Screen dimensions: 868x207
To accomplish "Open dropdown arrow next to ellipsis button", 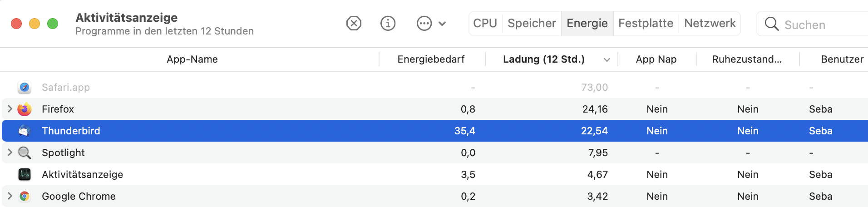I will [x=442, y=24].
